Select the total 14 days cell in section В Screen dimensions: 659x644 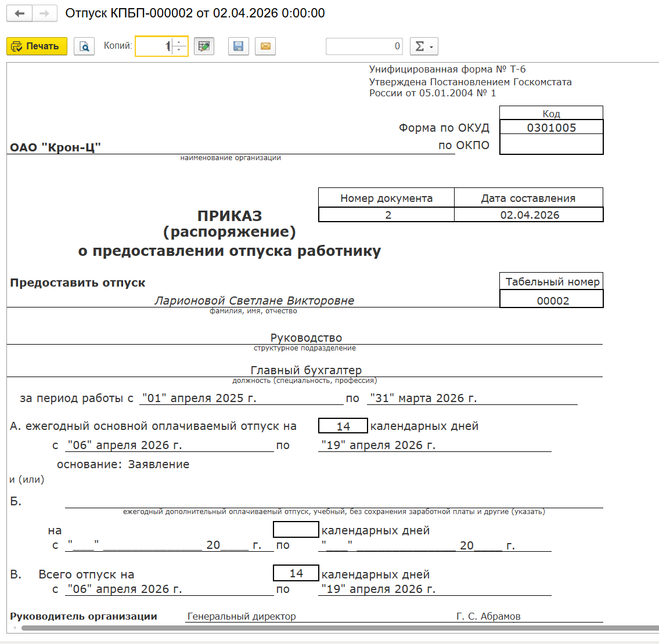click(296, 573)
